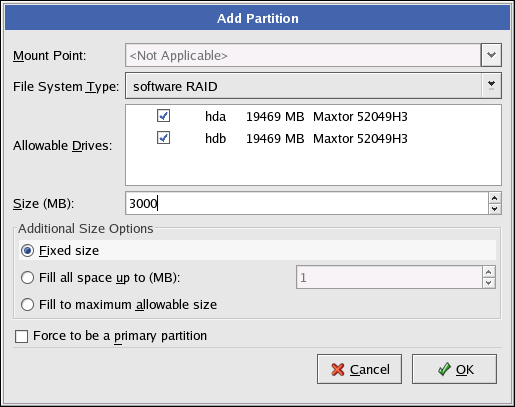Select the hda Maxtor 52049H3 row
Image resolution: width=515 pixels, height=407 pixels.
(313, 116)
